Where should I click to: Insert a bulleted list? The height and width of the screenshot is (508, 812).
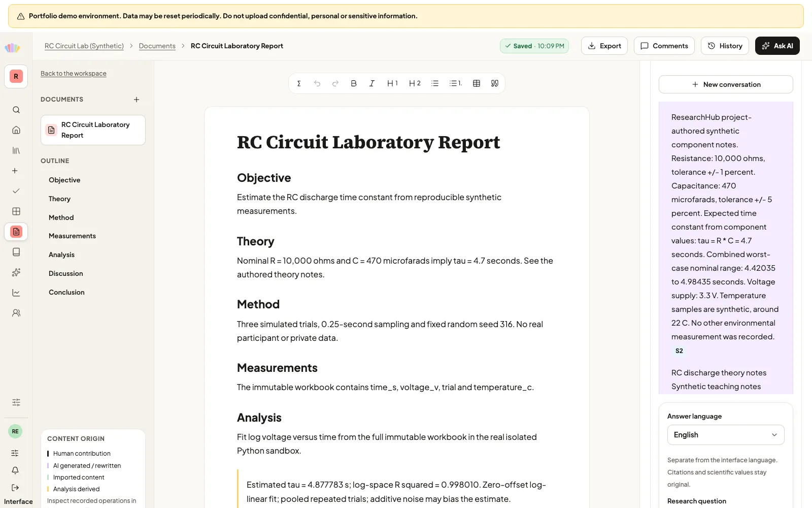coord(435,83)
